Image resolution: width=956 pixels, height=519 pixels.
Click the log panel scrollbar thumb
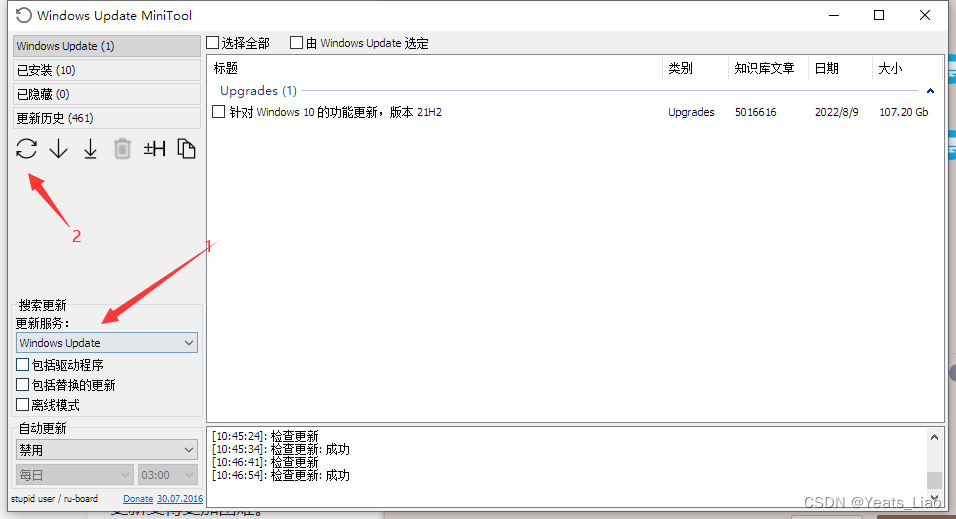click(x=934, y=480)
